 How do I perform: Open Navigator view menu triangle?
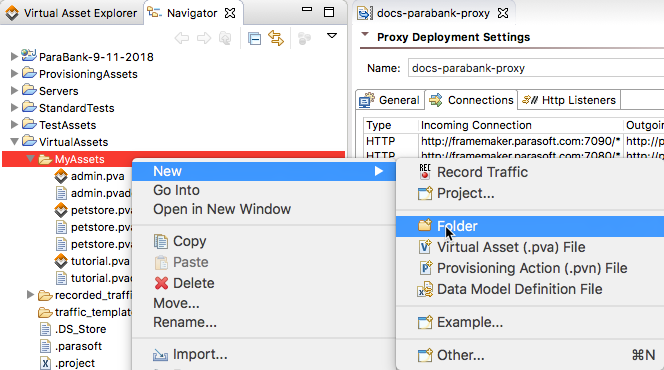(x=332, y=36)
